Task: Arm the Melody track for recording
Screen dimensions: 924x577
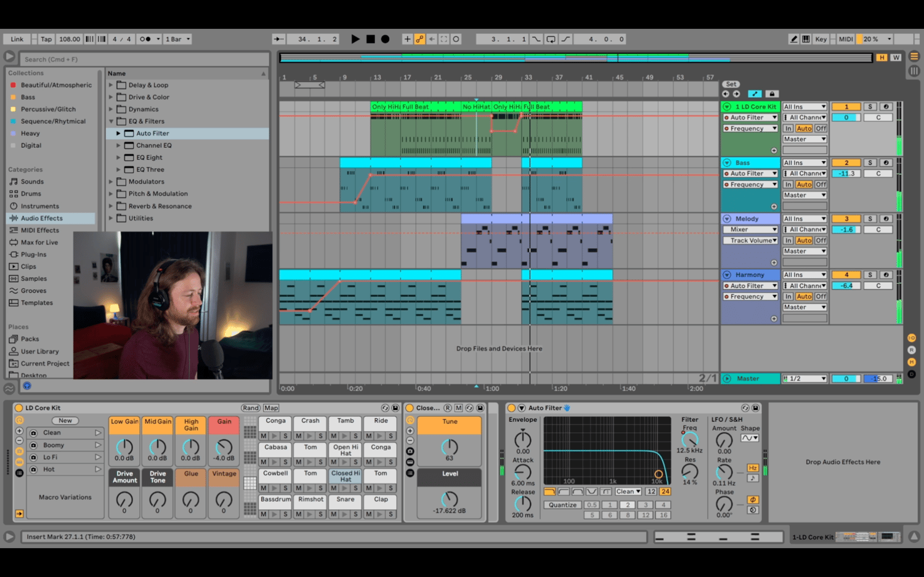Action: 886,219
